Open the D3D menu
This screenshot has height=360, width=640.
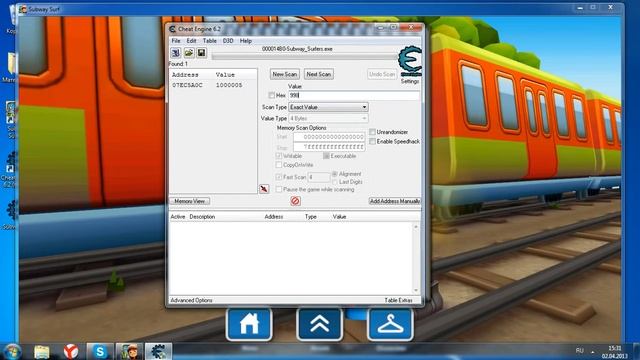[x=228, y=41]
